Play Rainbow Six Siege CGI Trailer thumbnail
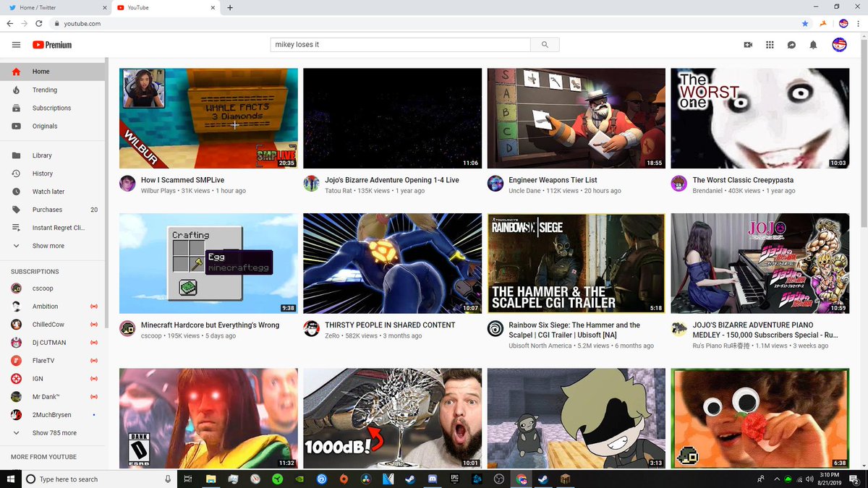The image size is (868, 488). [x=576, y=263]
